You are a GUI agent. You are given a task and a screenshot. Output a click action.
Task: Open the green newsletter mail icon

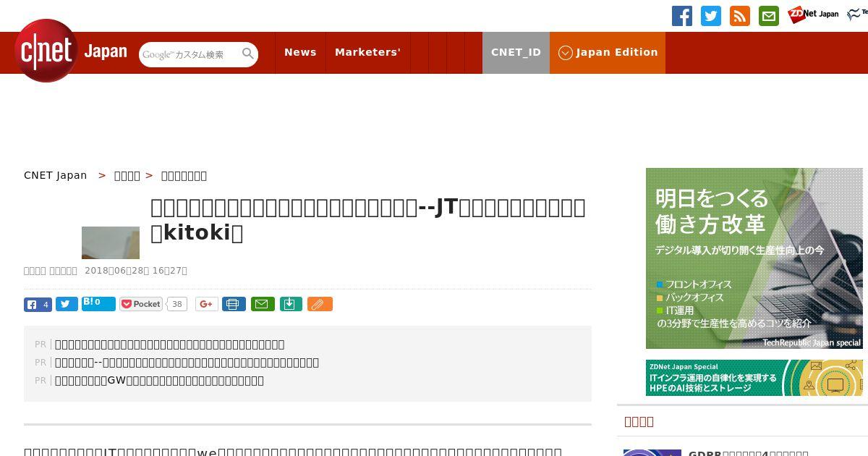coord(769,16)
